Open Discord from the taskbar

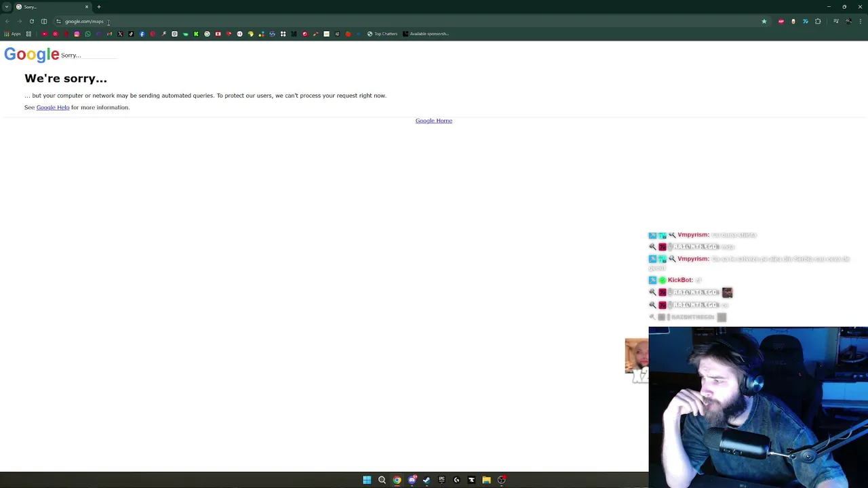[412, 480]
